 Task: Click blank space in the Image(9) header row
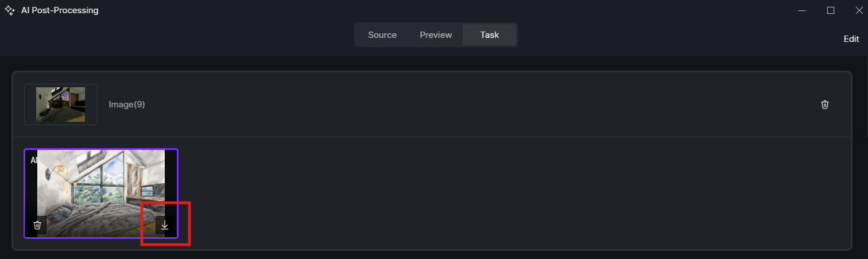click(x=459, y=105)
